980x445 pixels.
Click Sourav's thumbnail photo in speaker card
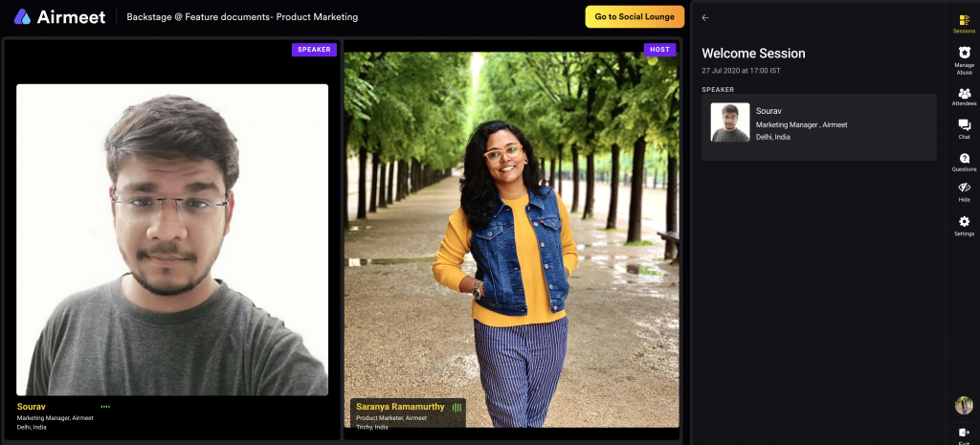[x=730, y=122]
